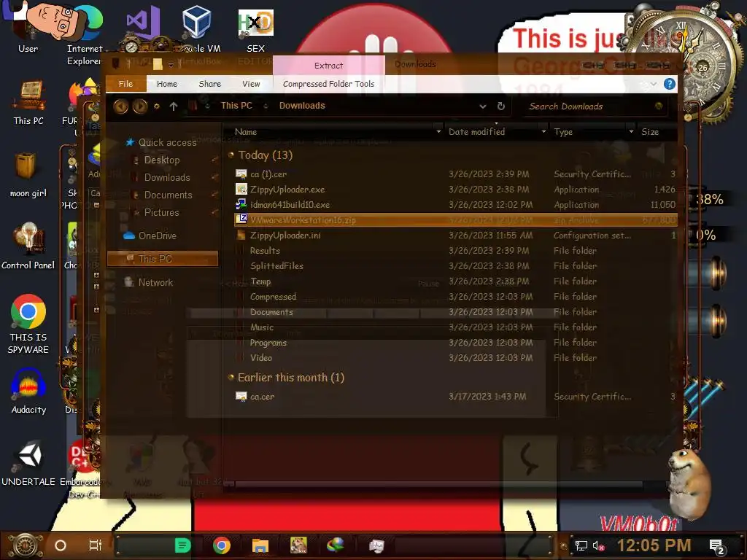Open the address bar history dropdown
Viewport: 747px width, 560px height.
(483, 106)
